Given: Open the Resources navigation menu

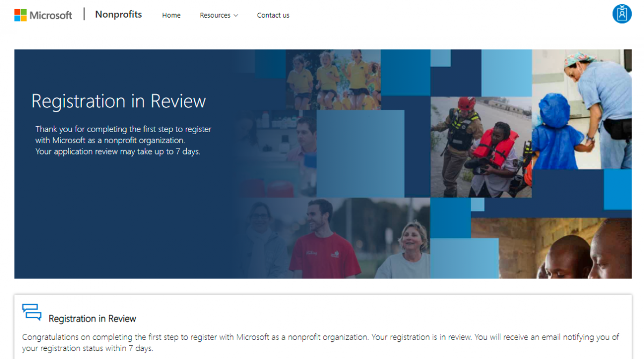Looking at the screenshot, I should click(215, 16).
